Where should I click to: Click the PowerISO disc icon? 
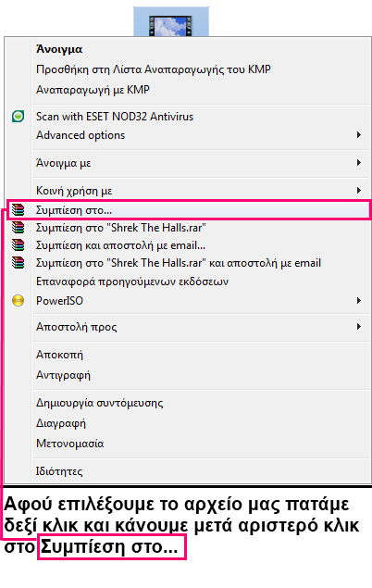pos(18,300)
